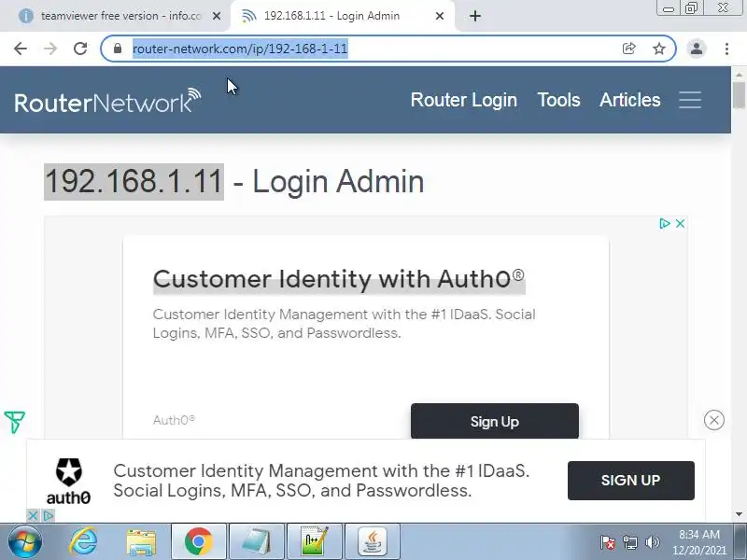Viewport: 747px width, 560px height.
Task: Click the small Auth0 label in ad
Action: pyautogui.click(x=174, y=420)
